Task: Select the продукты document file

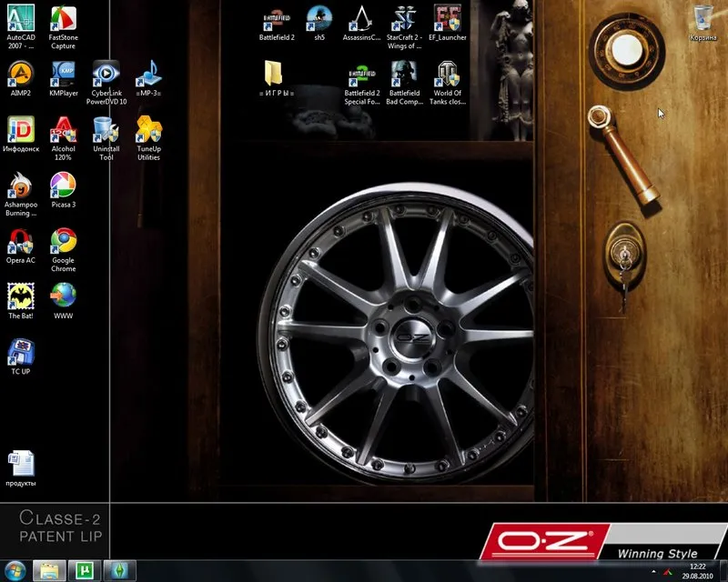Action: coord(21,467)
